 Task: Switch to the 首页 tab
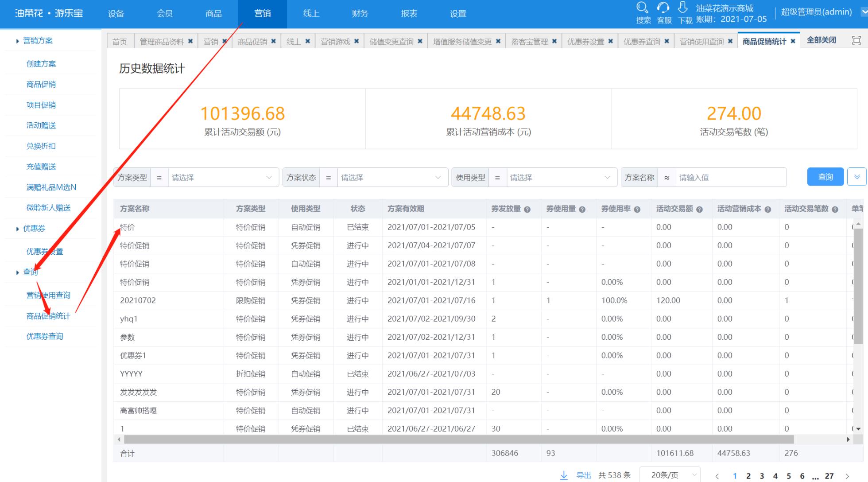coord(120,42)
